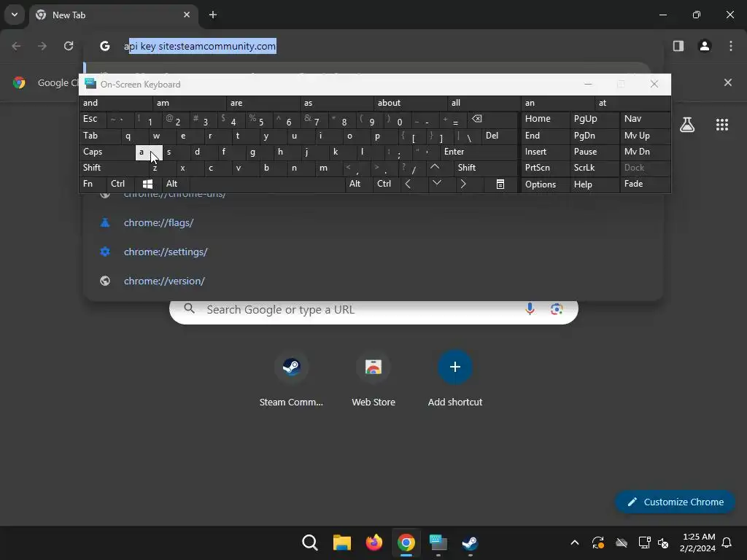Screen dimensions: 747x560
Task: Click the Chrome Labs flask icon
Action: click(x=687, y=125)
